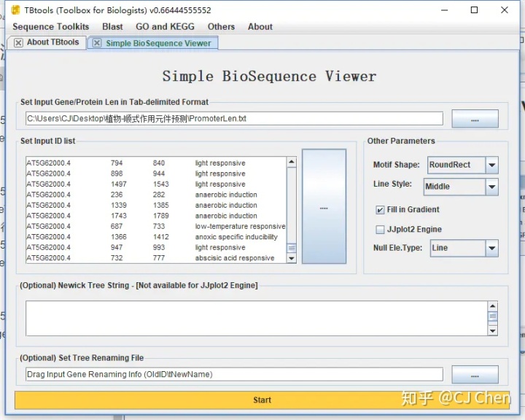Click the PromoterLen.txt file path field
This screenshot has width=525, height=420.
coord(234,119)
